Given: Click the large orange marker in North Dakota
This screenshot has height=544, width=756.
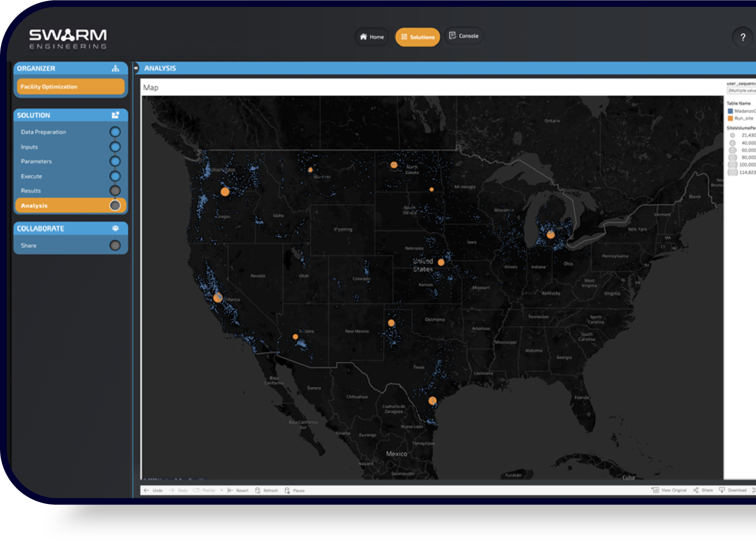Looking at the screenshot, I should 394,165.
